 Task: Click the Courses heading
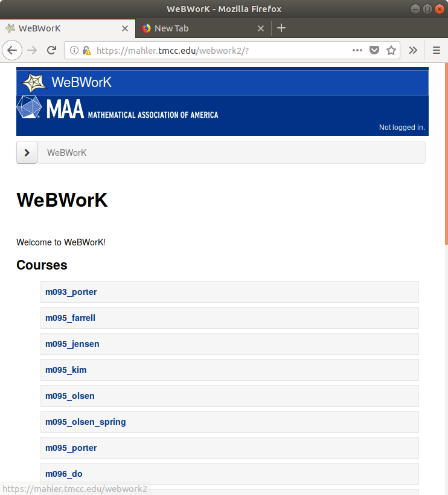click(x=42, y=265)
